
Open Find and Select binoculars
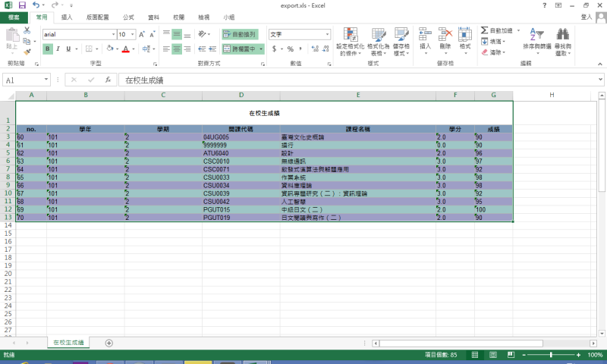point(563,42)
